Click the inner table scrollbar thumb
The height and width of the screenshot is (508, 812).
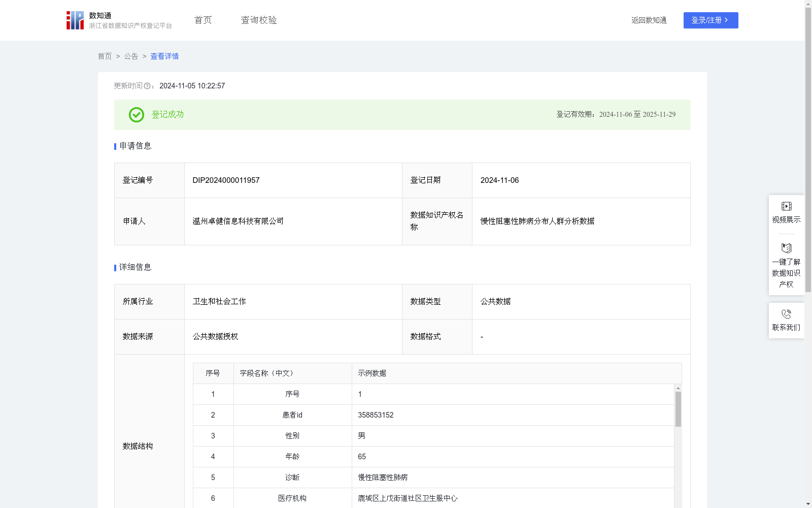tap(678, 409)
